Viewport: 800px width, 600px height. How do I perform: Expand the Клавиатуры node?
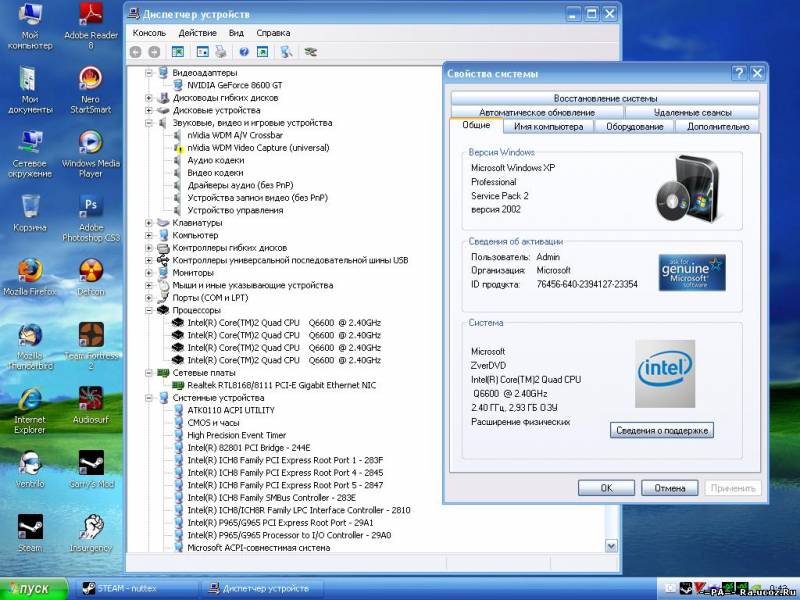[148, 223]
